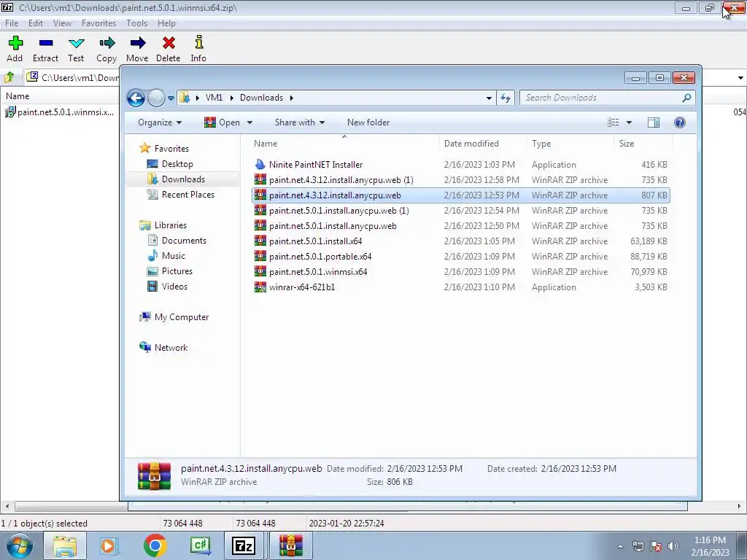Select paint.net.4.3.12.install.anycpu.web (1) file
Screen dimensions: 747x560
[460, 180]
